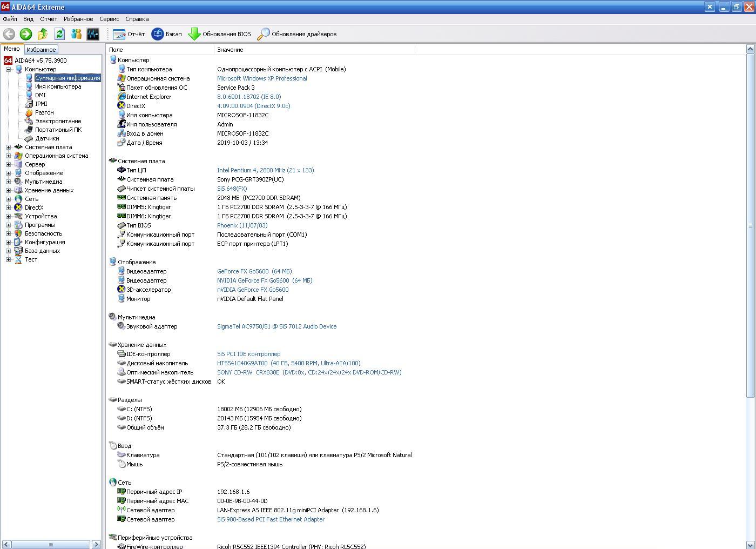Select Суммарная информация in the tree
Screen dimensions: 756x549
(x=67, y=78)
